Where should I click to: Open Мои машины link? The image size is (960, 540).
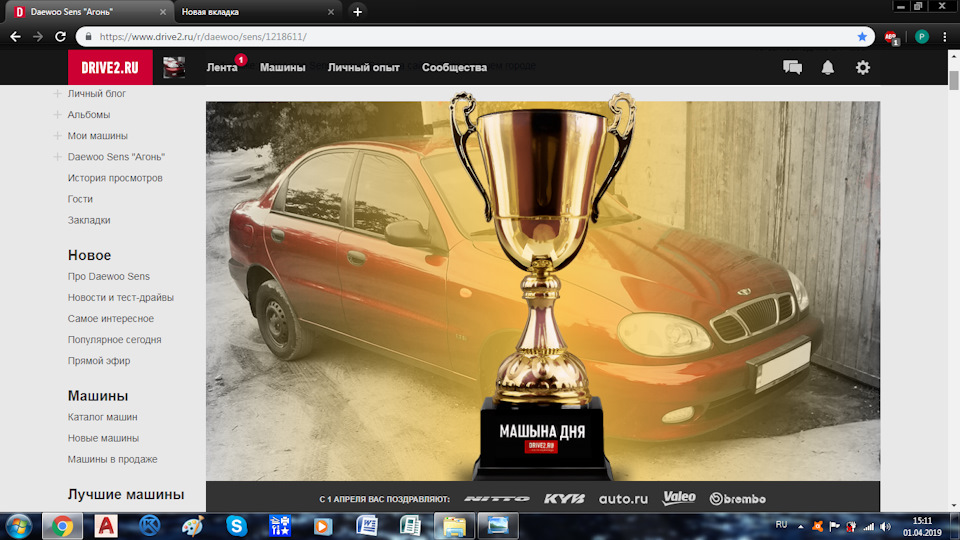[x=97, y=136]
